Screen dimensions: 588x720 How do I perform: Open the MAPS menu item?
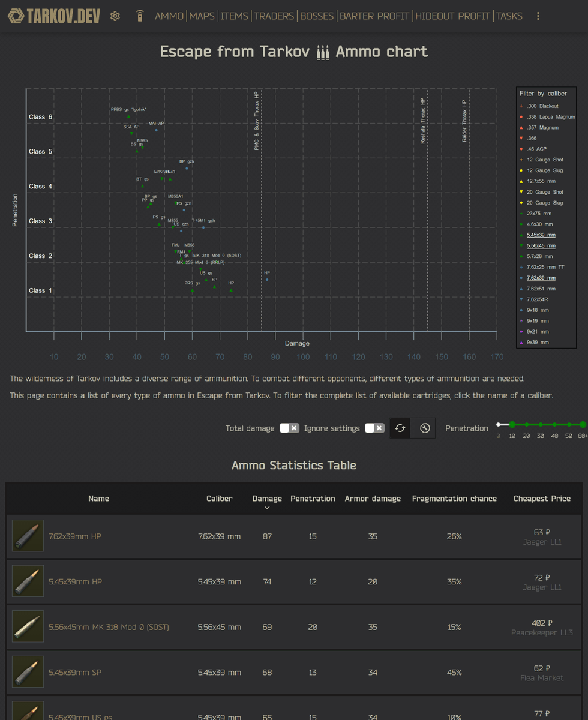[202, 16]
